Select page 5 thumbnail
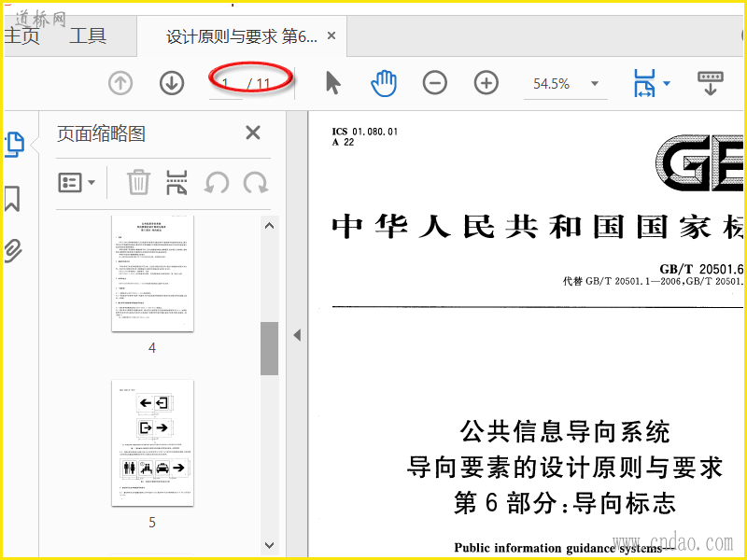747x560 pixels. 152,443
